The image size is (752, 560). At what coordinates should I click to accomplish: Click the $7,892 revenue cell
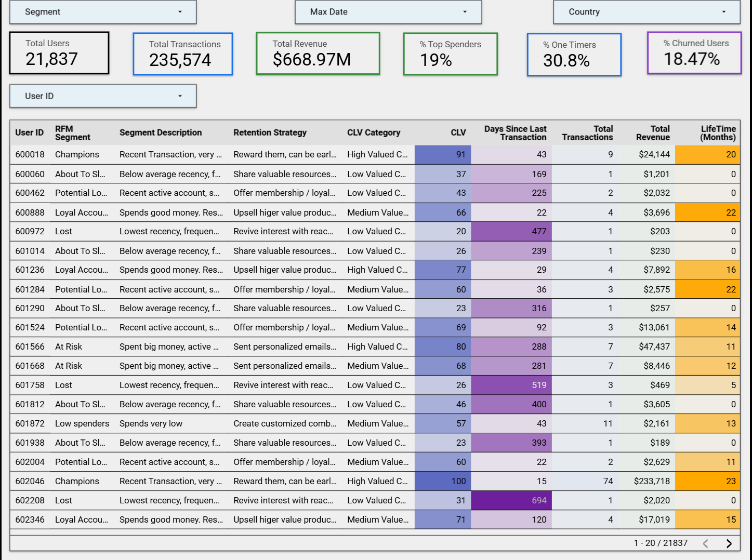647,270
